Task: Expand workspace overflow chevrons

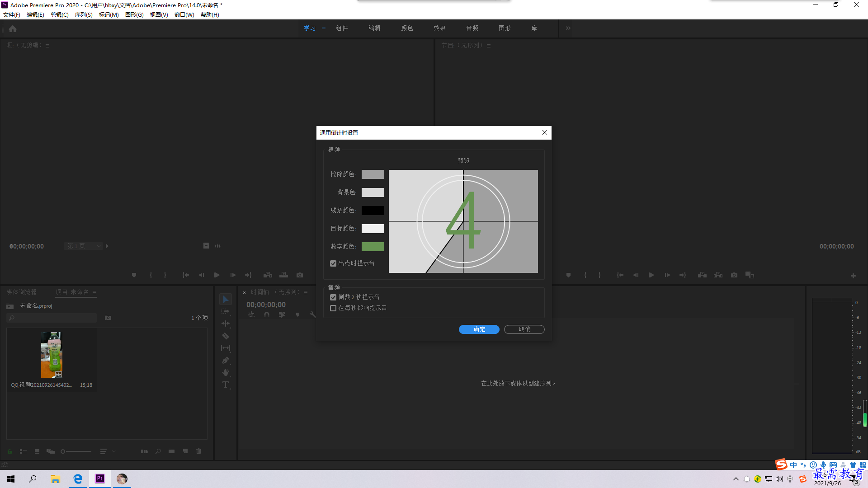Action: pos(568,28)
